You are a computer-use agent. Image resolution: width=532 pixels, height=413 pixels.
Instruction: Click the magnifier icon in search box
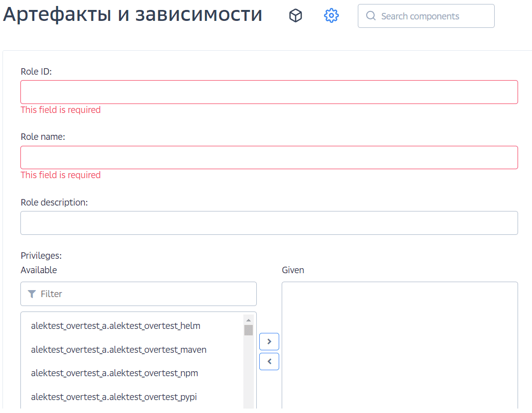[371, 16]
